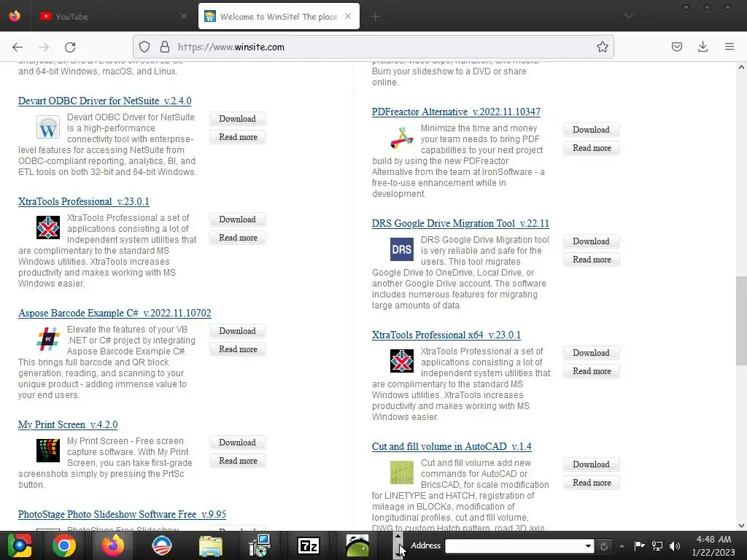Open Cut and fill volume in AutoCAD link
Viewport: 747px width, 560px height.
[452, 446]
